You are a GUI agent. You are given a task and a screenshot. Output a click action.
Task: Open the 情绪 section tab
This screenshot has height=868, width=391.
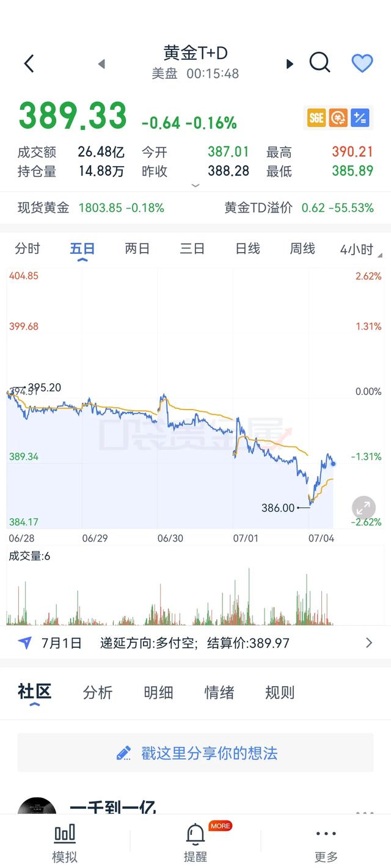(219, 693)
